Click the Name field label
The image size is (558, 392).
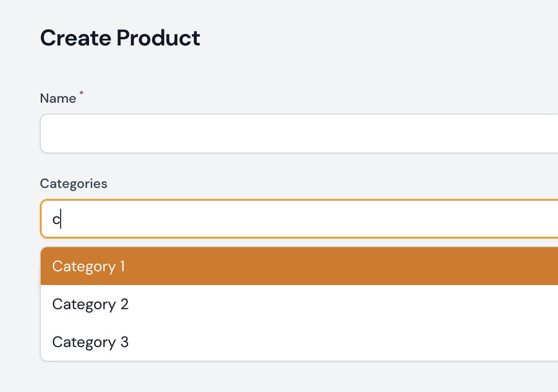point(58,98)
